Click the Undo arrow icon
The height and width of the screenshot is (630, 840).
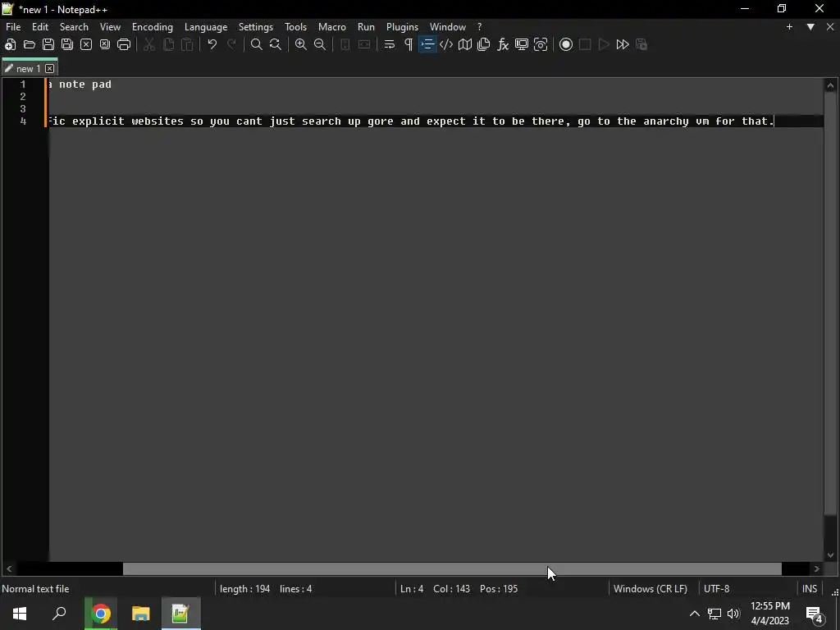click(x=212, y=44)
